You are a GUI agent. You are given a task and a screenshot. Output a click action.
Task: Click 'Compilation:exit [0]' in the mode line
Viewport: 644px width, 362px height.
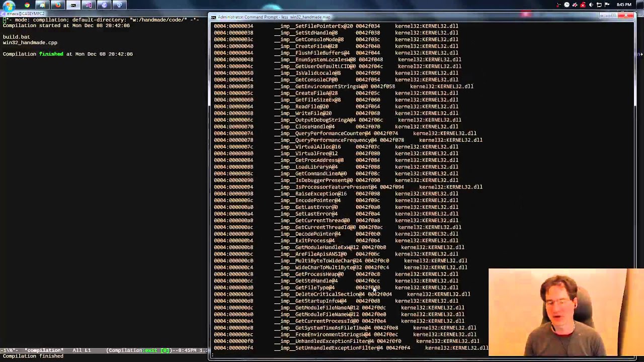[139, 350]
